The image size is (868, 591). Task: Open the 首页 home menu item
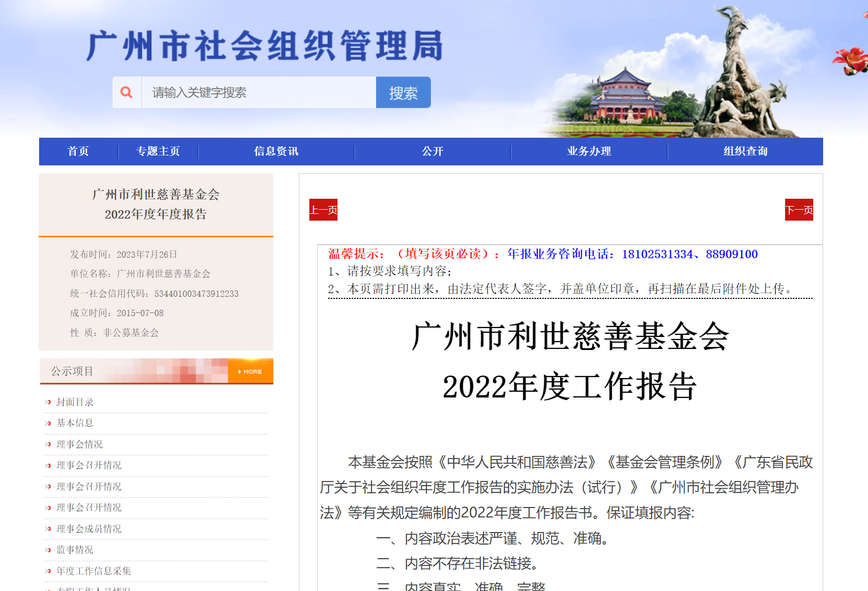coord(78,151)
